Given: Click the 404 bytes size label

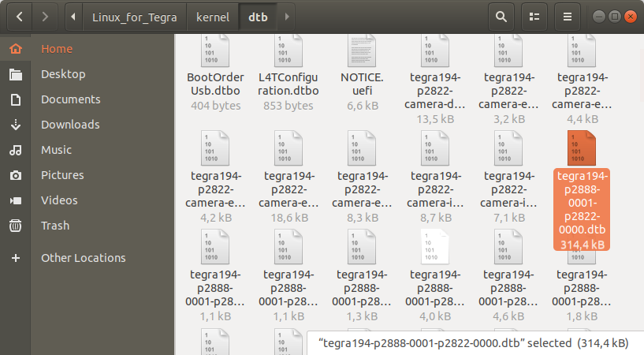Looking at the screenshot, I should (x=216, y=106).
